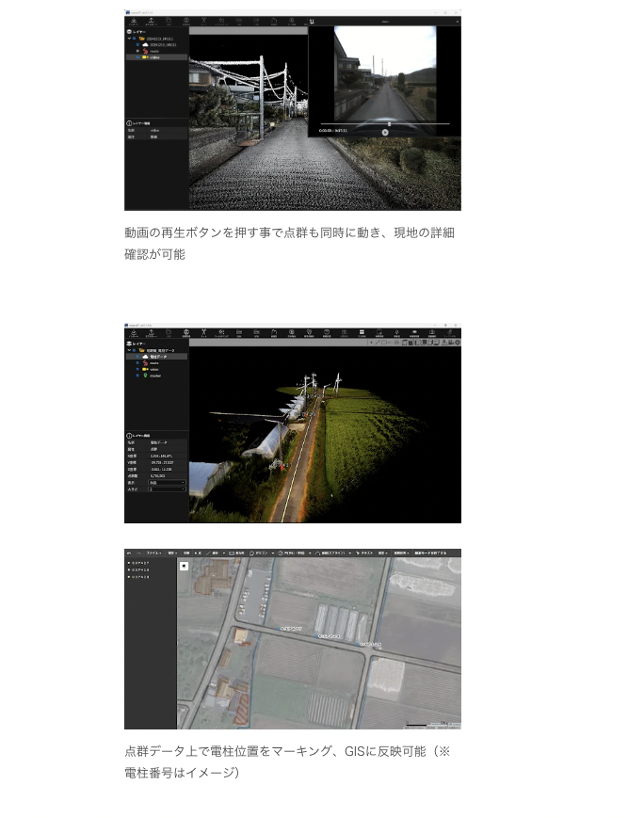Image resolution: width=644 pixels, height=817 pixels.
Task: Click the eye icon in farmland-view toolbar
Action: click(414, 333)
